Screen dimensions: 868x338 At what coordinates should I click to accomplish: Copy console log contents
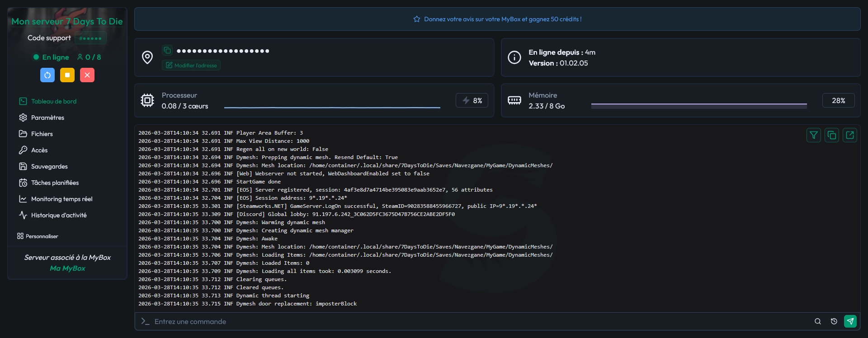point(832,135)
